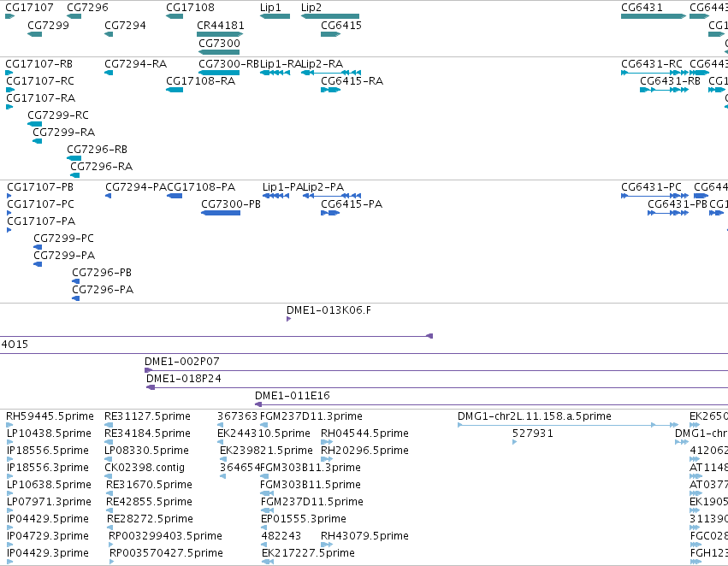This screenshot has width=728, height=566.
Task: Click the CK02398.contig label
Action: pyautogui.click(x=145, y=467)
